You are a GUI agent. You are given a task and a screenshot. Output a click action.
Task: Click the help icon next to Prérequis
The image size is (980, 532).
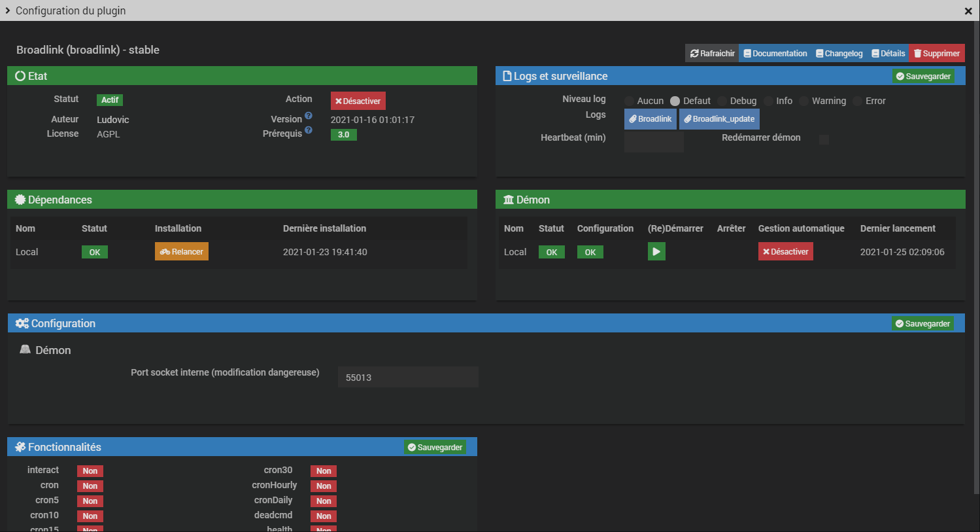309,130
